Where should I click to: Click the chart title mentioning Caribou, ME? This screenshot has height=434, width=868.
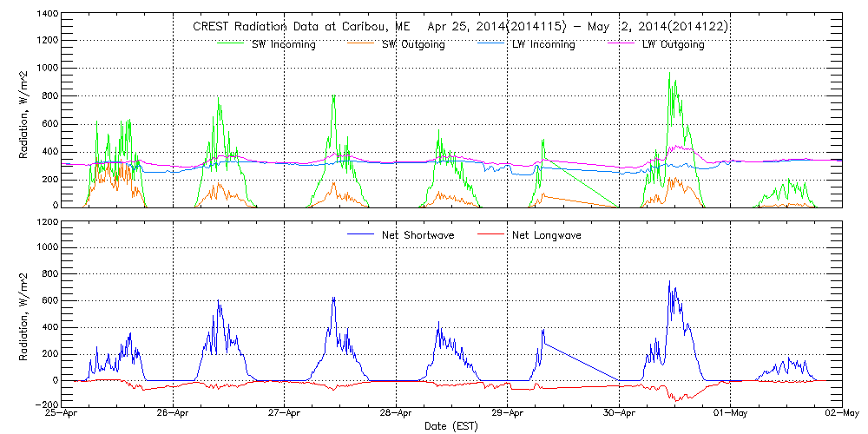click(x=460, y=27)
